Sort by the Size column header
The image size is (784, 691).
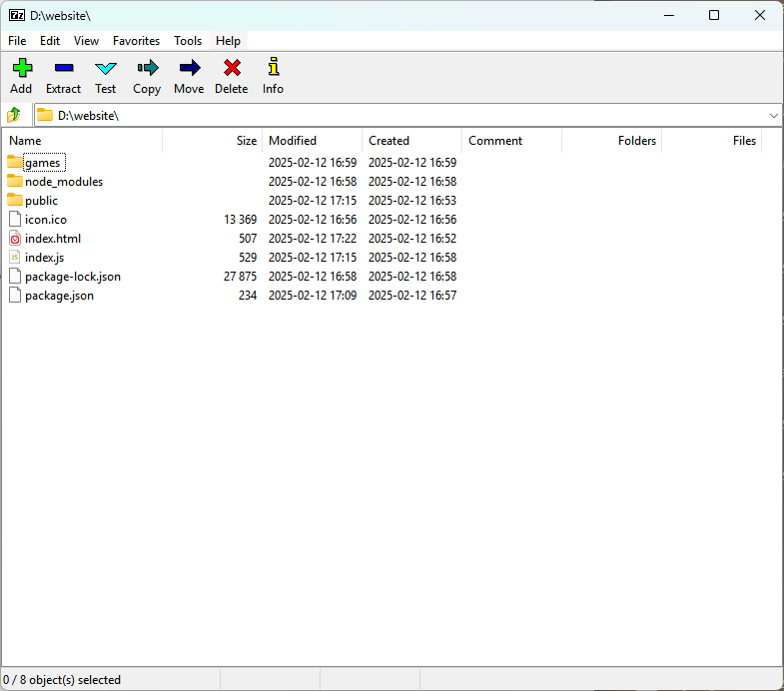213,141
